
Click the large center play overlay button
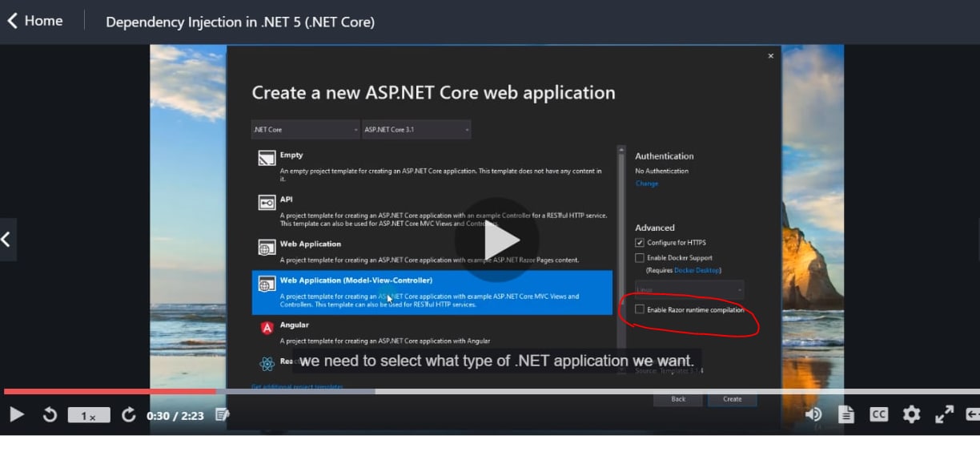[496, 240]
